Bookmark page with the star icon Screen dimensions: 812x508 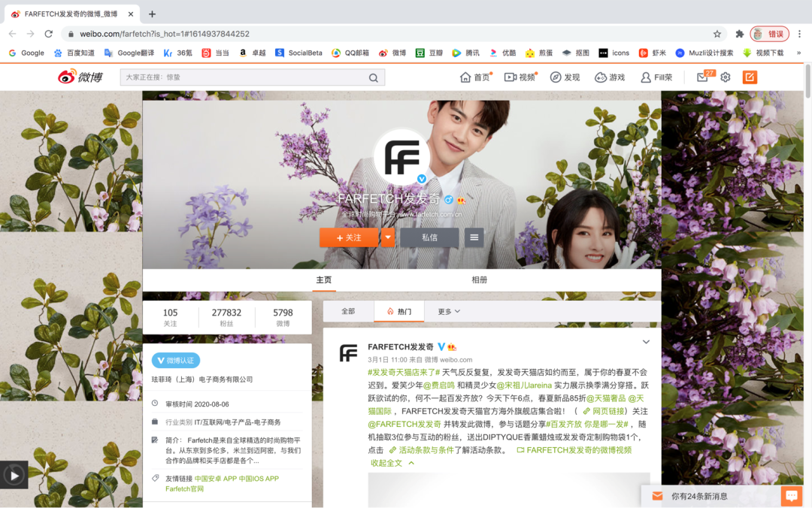click(717, 34)
